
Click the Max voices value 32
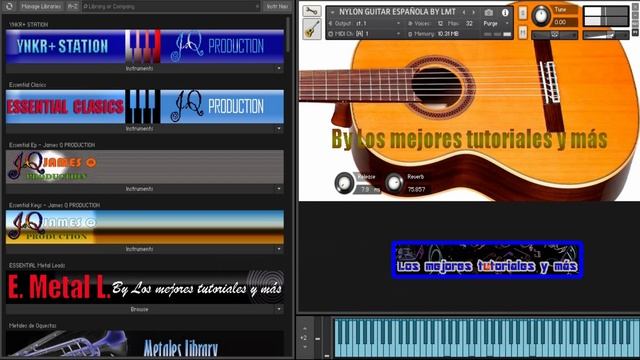469,24
